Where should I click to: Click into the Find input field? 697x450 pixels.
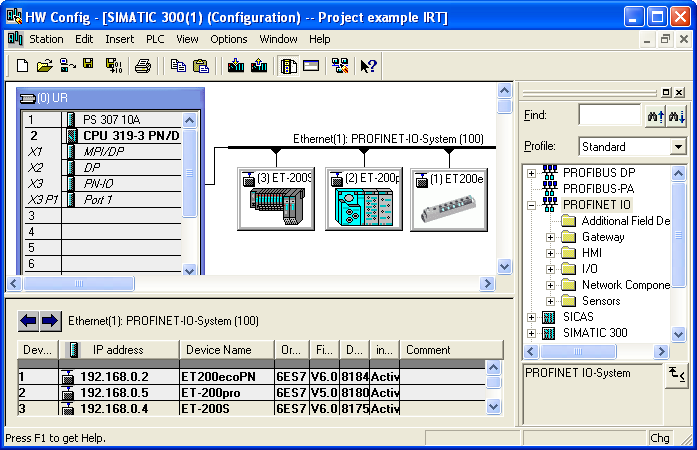point(608,116)
